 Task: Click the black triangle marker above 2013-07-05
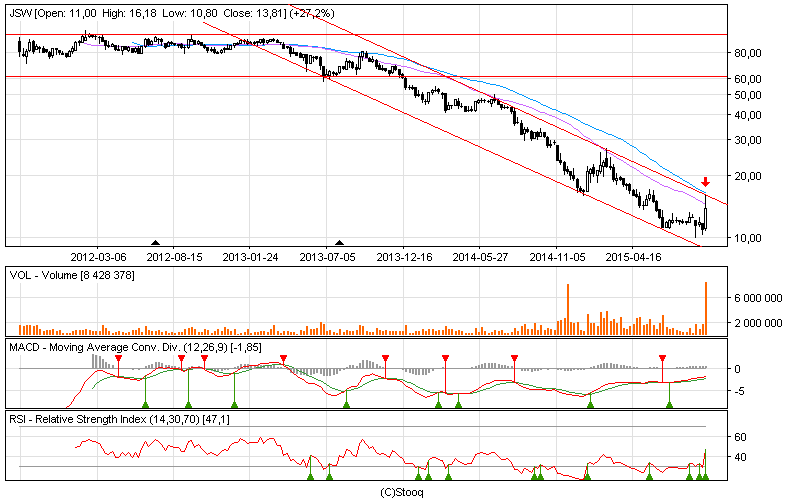point(339,243)
